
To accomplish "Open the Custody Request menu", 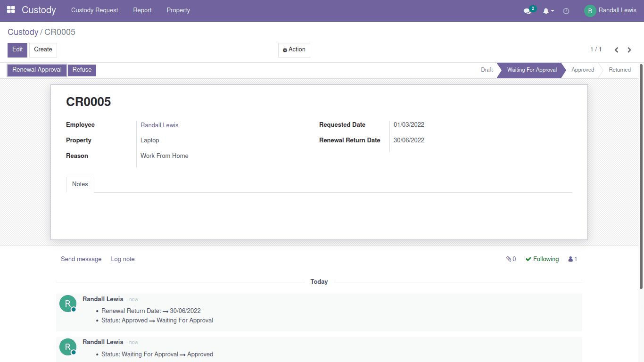I will click(x=94, y=10).
